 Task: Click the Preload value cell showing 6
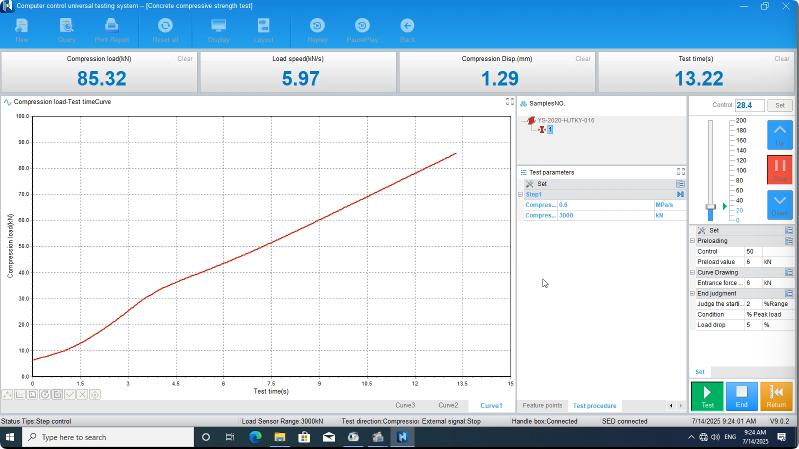pyautogui.click(x=753, y=261)
